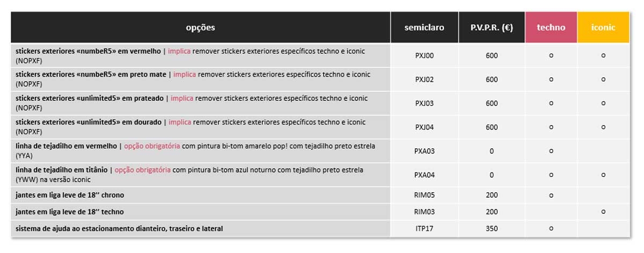Click the techno circle for PXJ00 row
The height and width of the screenshot is (253, 644).
click(551, 55)
